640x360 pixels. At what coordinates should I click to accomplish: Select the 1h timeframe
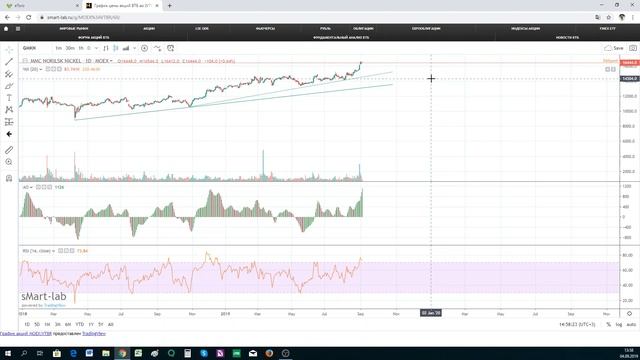tap(81, 48)
